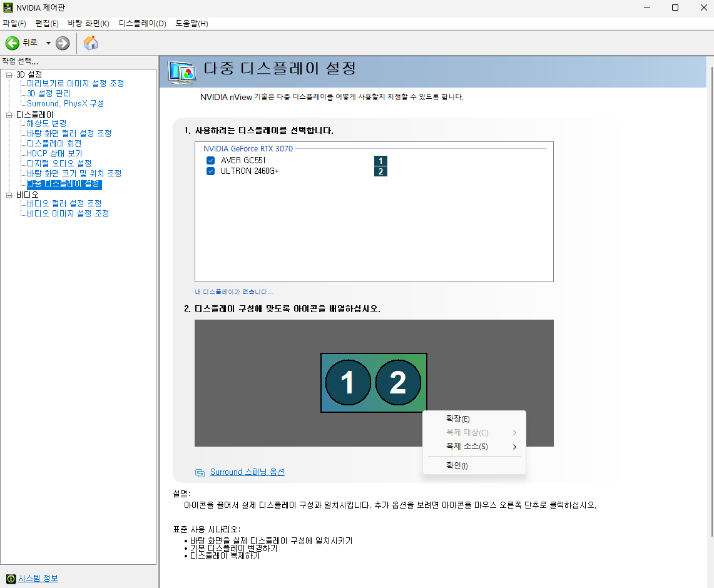Open 3D 설정 관리 page
The width and height of the screenshot is (714, 588).
point(49,93)
